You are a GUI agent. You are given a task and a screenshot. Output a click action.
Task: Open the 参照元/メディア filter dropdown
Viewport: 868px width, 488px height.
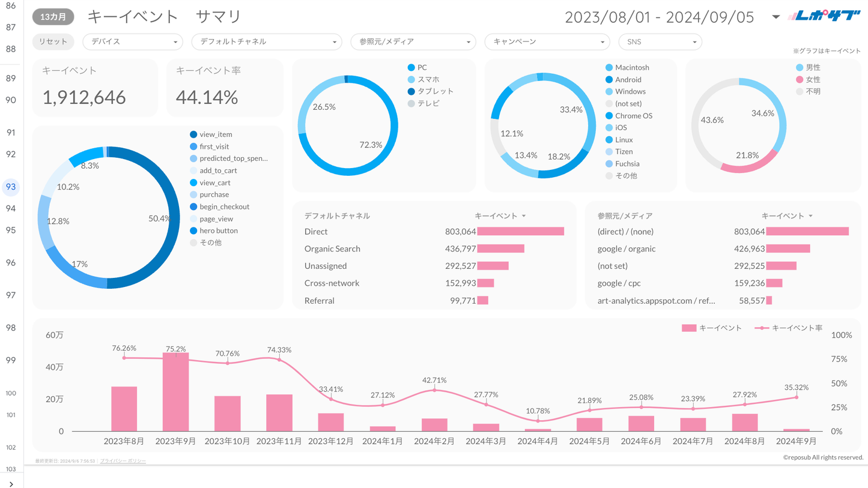(413, 42)
